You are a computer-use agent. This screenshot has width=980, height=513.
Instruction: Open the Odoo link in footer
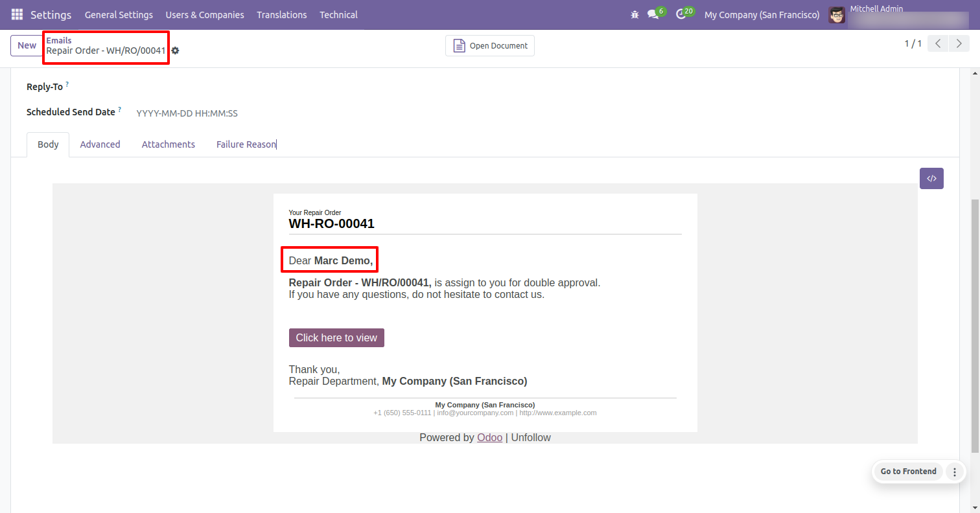pyautogui.click(x=489, y=438)
